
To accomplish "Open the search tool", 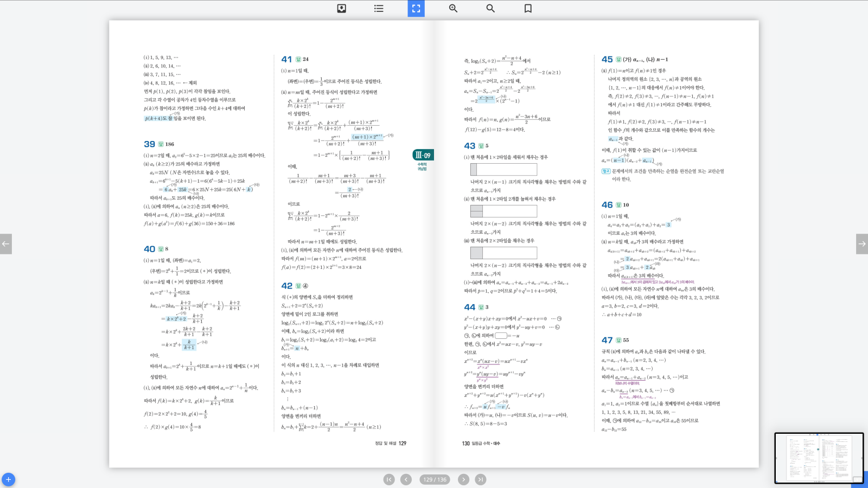I will [490, 8].
